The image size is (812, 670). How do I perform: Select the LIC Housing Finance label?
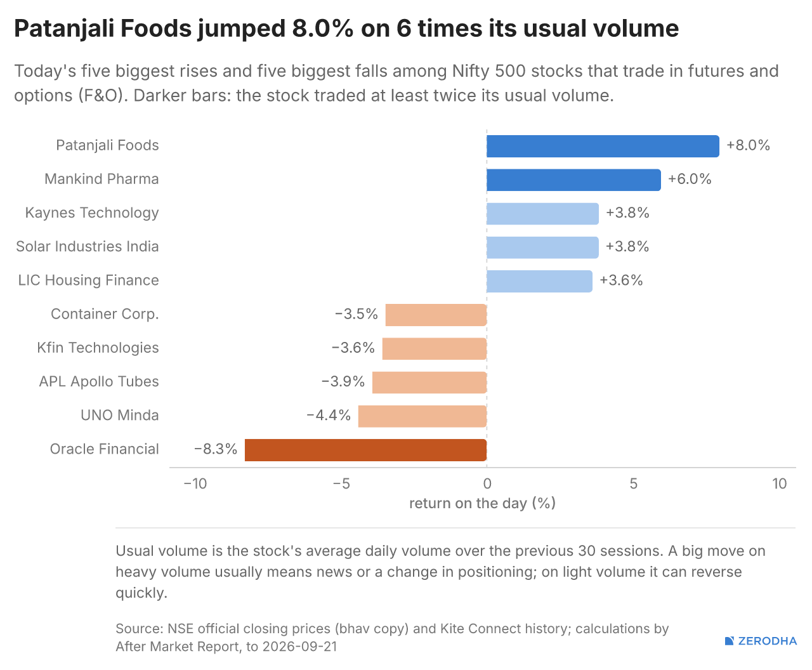tap(88, 280)
